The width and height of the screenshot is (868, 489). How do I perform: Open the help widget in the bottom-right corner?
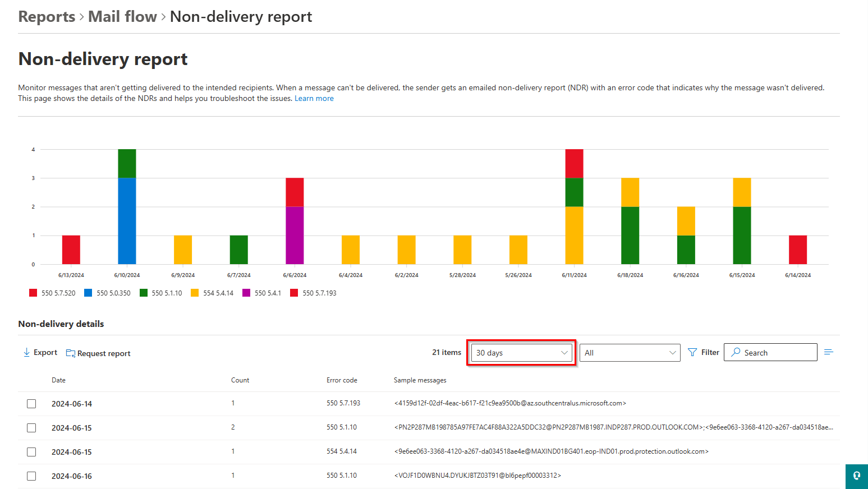coord(856,476)
